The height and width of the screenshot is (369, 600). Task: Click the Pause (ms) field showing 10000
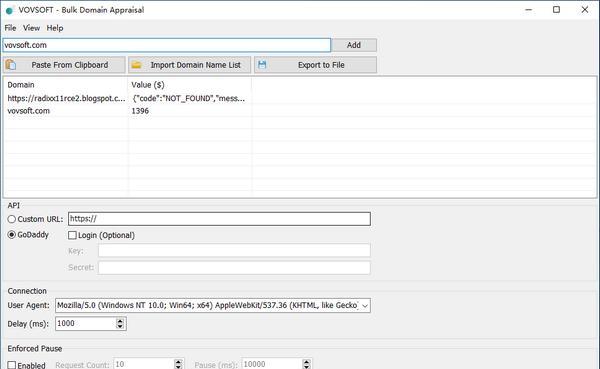click(272, 364)
